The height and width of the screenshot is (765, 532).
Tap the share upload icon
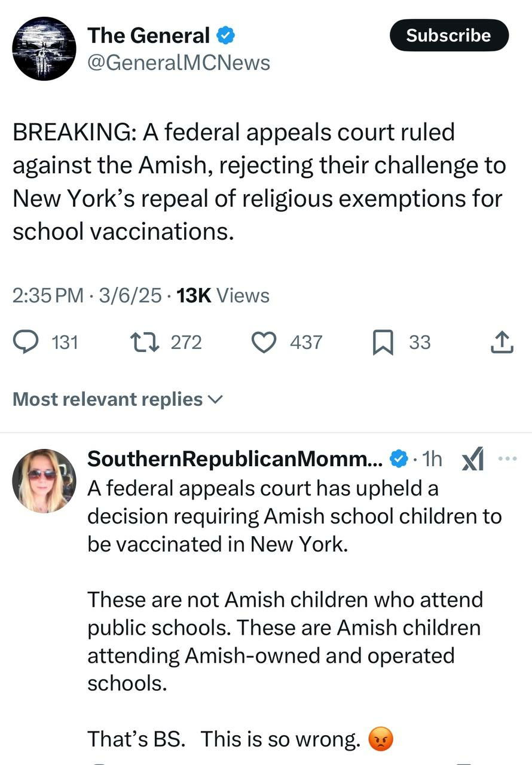(x=502, y=342)
